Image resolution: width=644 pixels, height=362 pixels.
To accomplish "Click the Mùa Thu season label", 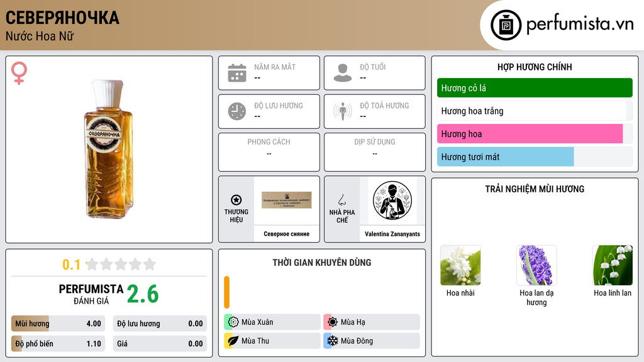I will [255, 341].
